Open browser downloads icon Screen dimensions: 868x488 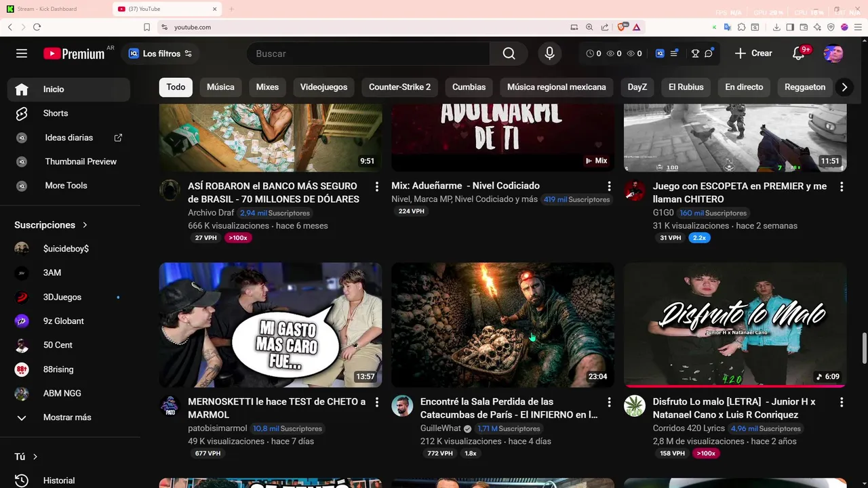click(x=776, y=27)
